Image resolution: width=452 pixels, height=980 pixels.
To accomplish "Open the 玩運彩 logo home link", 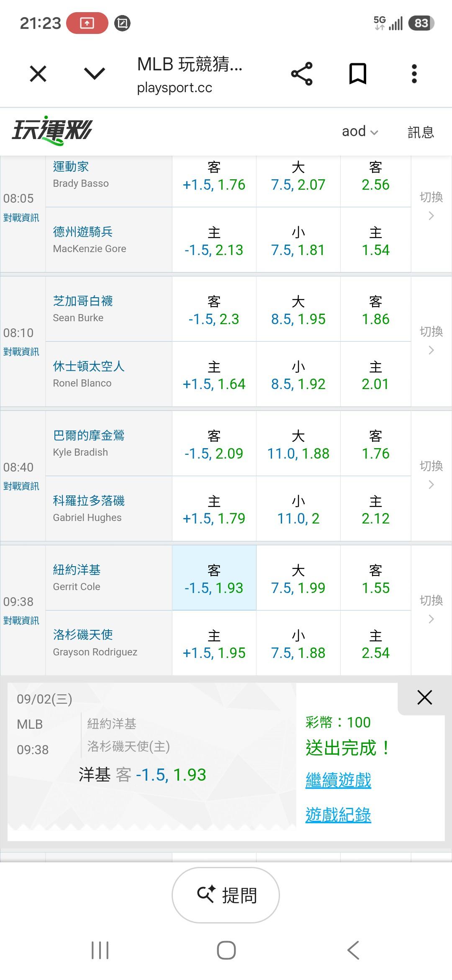I will click(x=52, y=131).
